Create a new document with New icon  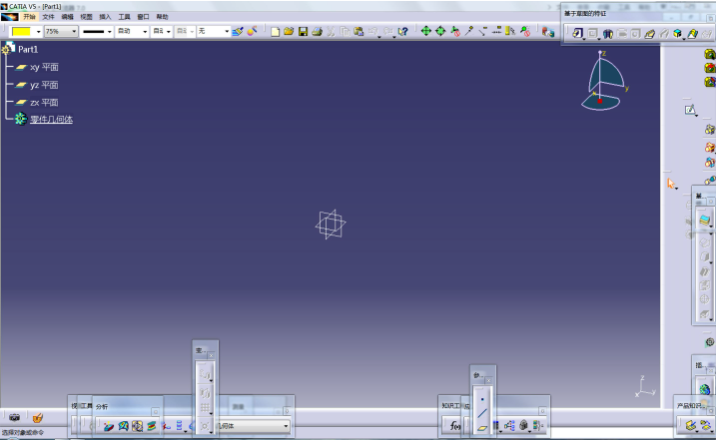pos(275,31)
